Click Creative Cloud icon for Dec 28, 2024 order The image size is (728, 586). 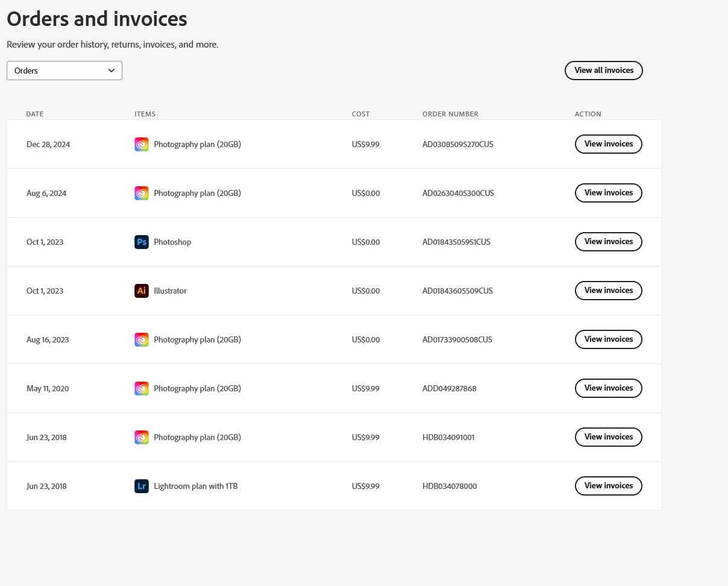click(x=142, y=145)
